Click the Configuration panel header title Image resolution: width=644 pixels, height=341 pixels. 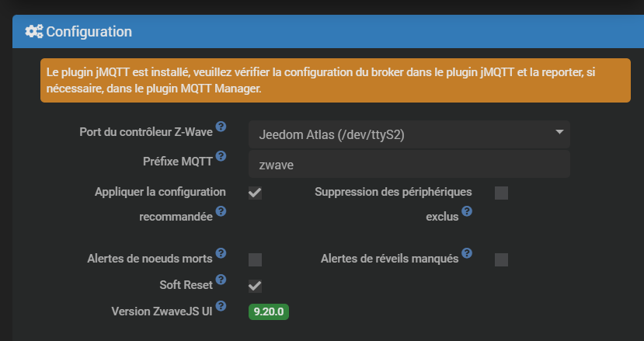coord(89,32)
